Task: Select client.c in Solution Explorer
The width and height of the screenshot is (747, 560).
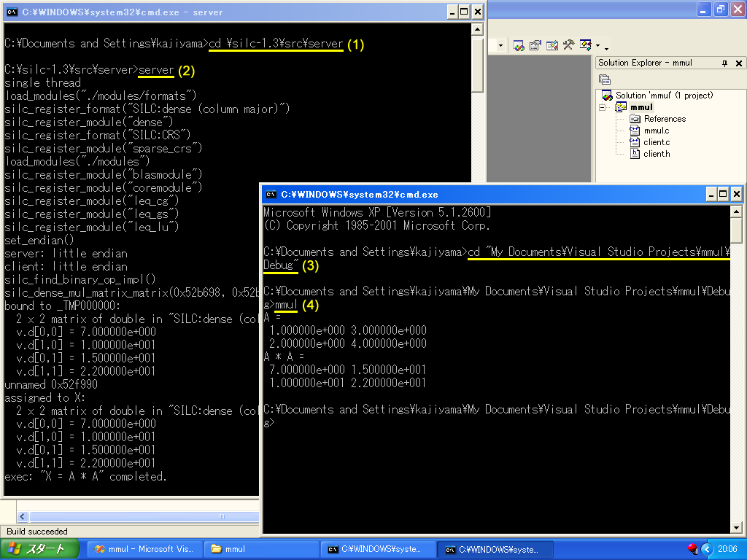Action: coord(657,142)
